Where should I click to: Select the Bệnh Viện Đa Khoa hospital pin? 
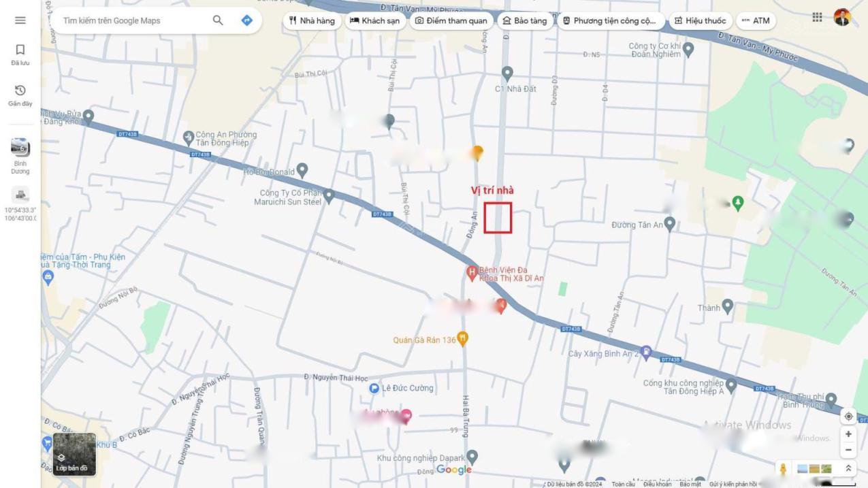click(471, 274)
